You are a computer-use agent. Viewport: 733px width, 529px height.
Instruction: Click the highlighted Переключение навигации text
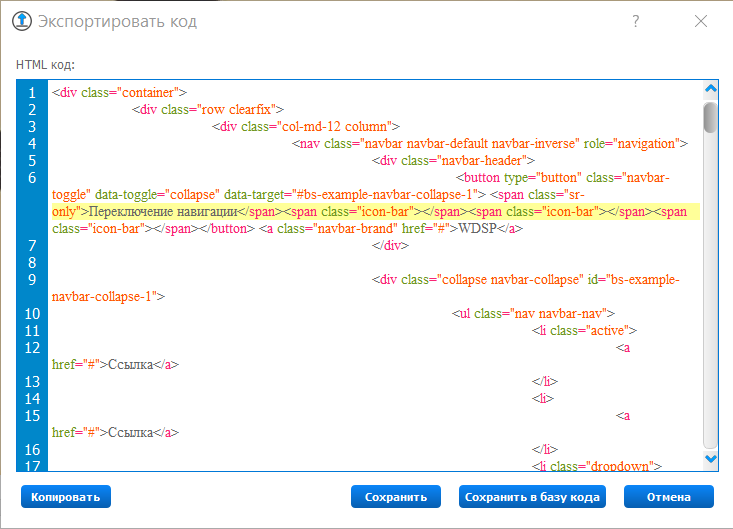click(x=163, y=212)
